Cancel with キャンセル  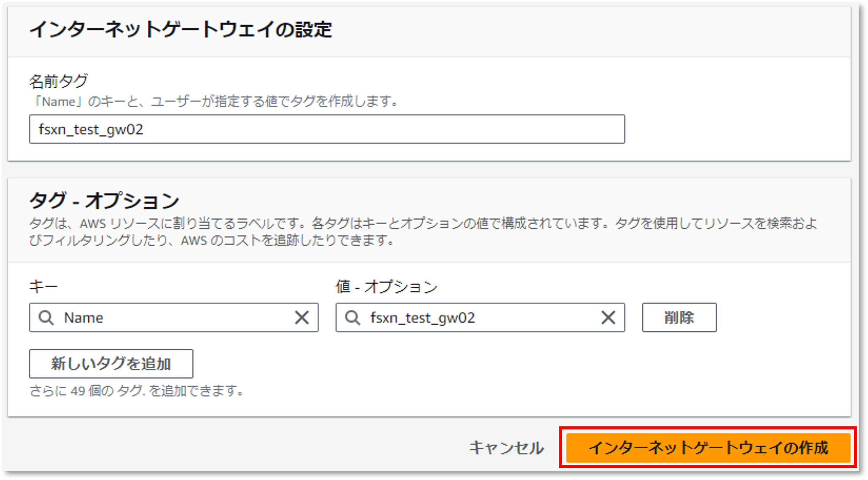pyautogui.click(x=506, y=448)
